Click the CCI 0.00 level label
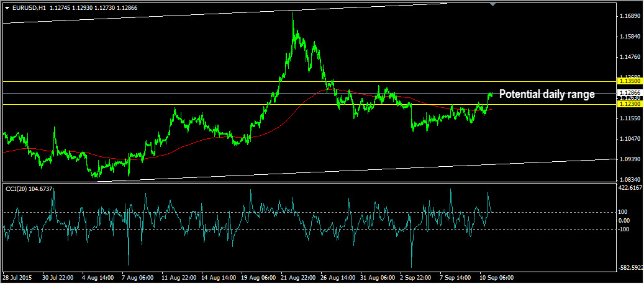Viewport: 644px width, 284px height. coord(624,221)
